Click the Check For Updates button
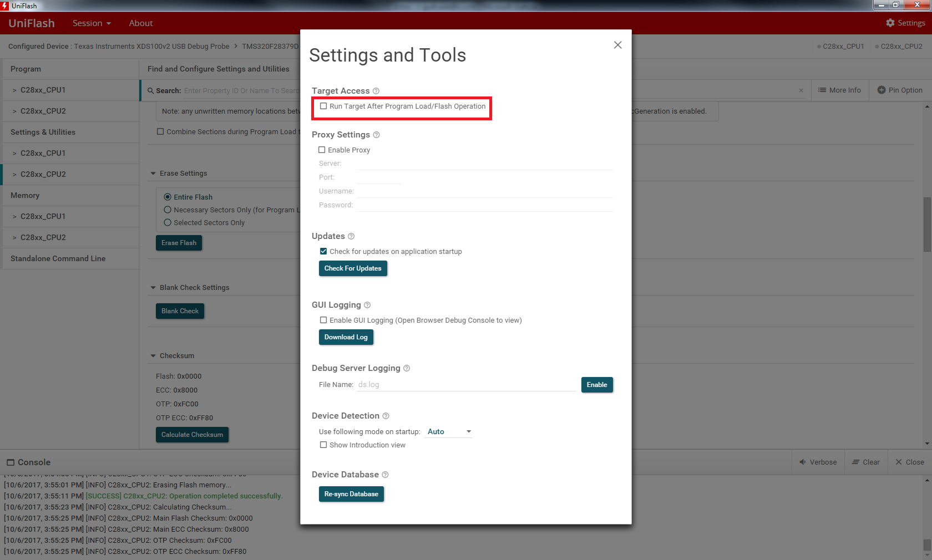 point(353,268)
